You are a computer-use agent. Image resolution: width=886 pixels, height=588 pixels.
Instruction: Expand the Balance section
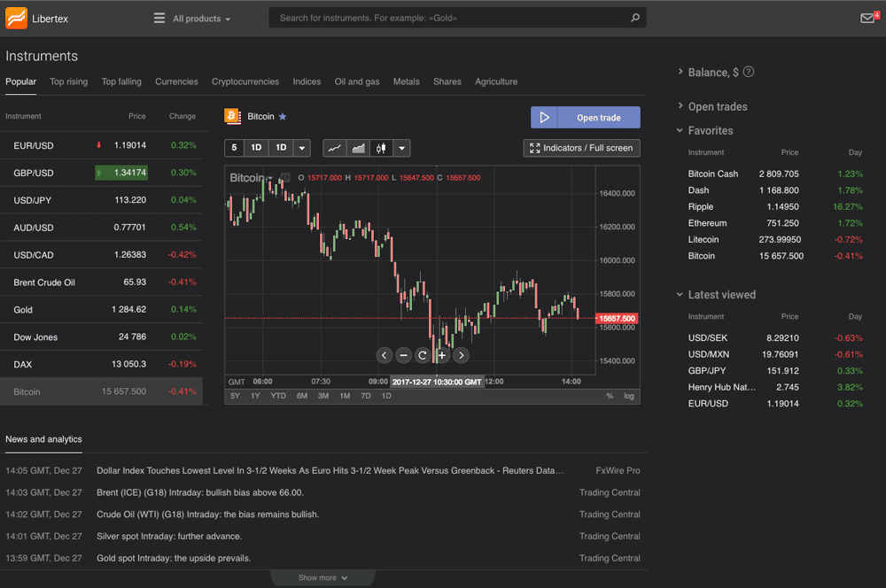click(x=680, y=72)
